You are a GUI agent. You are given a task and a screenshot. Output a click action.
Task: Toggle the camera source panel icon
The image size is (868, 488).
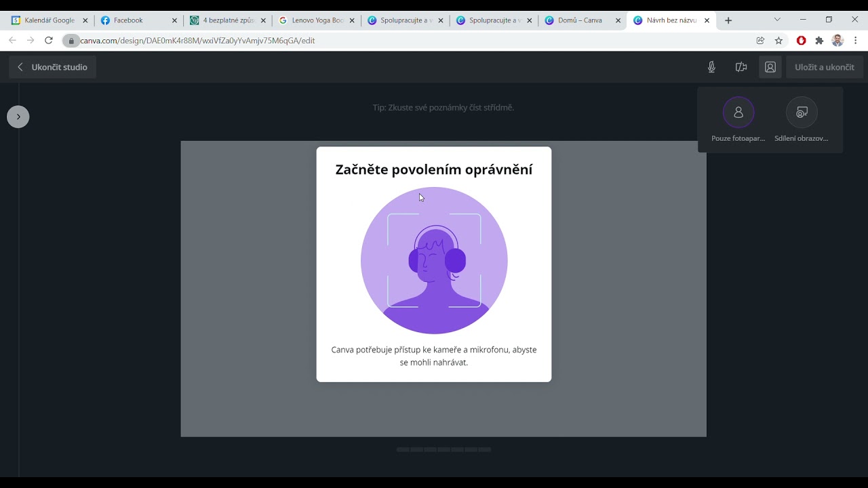[770, 67]
